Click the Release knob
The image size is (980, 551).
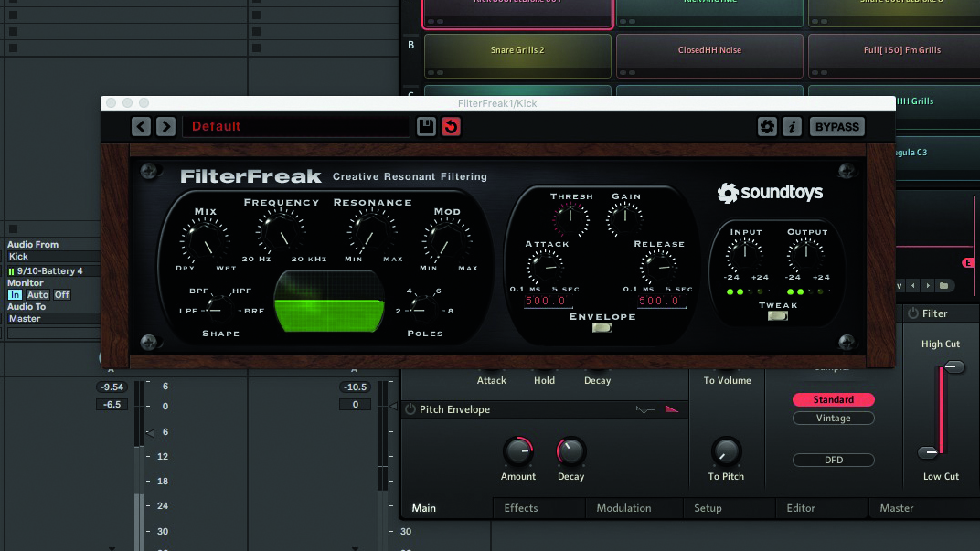point(658,268)
